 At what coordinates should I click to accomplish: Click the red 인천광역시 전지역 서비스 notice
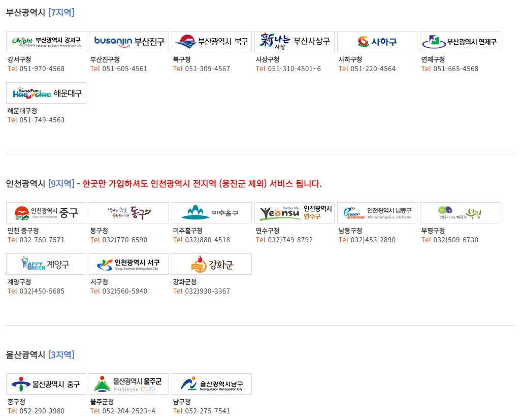[x=202, y=183]
